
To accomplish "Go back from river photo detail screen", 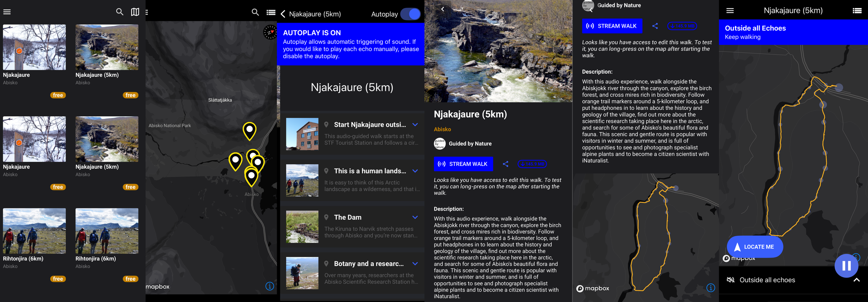I will pyautogui.click(x=442, y=9).
